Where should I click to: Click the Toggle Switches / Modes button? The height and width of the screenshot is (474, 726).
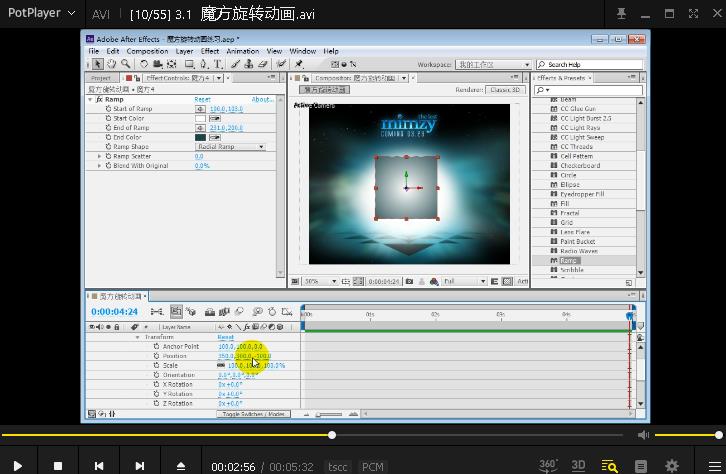254,414
